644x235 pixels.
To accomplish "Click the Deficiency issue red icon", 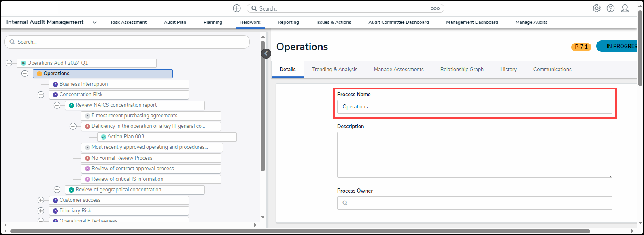I will point(87,126).
